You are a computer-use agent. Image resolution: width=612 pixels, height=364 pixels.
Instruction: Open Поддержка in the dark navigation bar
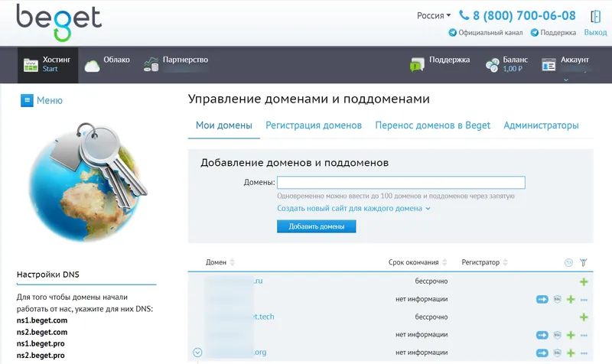tap(440, 65)
